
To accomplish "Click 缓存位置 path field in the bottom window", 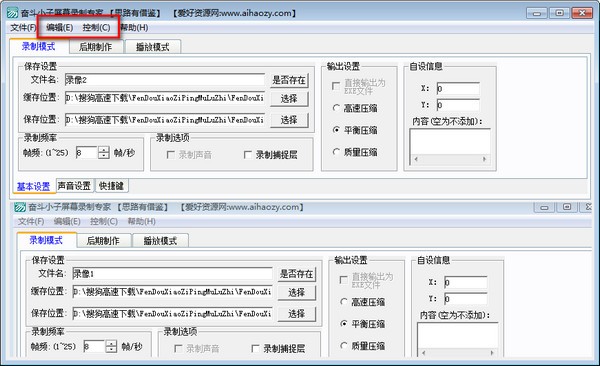I will (x=172, y=292).
